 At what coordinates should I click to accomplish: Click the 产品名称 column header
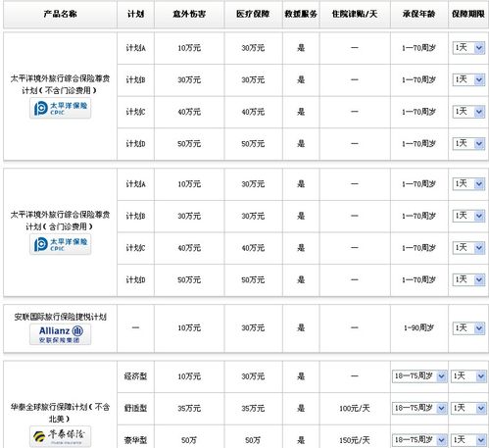tap(60, 14)
